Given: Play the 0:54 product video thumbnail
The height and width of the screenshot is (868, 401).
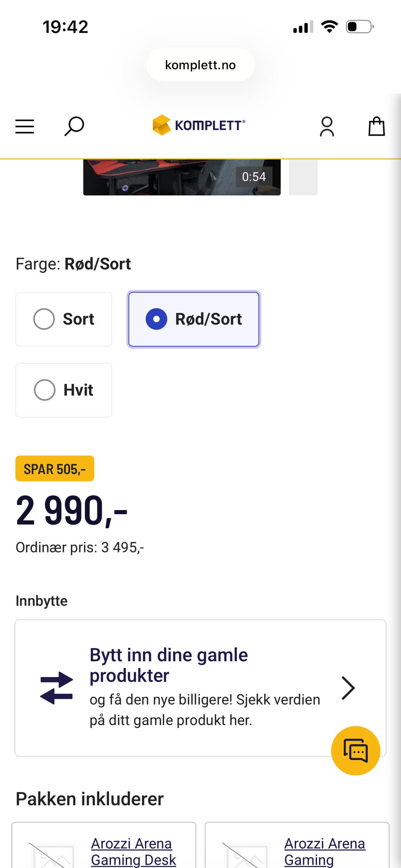Looking at the screenshot, I should [182, 177].
